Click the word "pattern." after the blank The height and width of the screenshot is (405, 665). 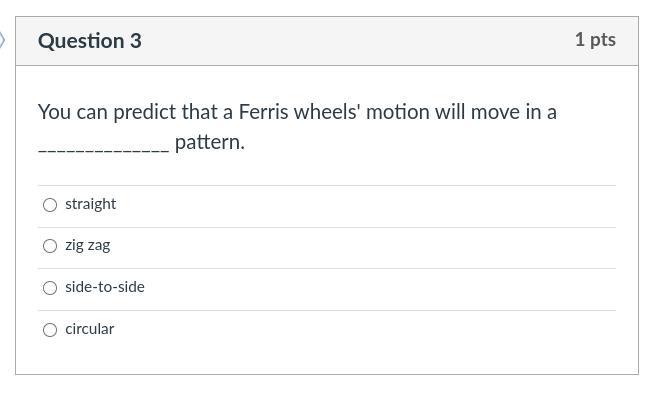point(209,142)
